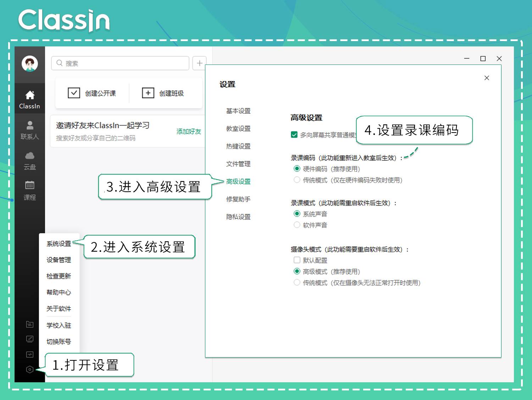Select 设备管理 in the popup menu
The image size is (532, 400).
pos(59,260)
